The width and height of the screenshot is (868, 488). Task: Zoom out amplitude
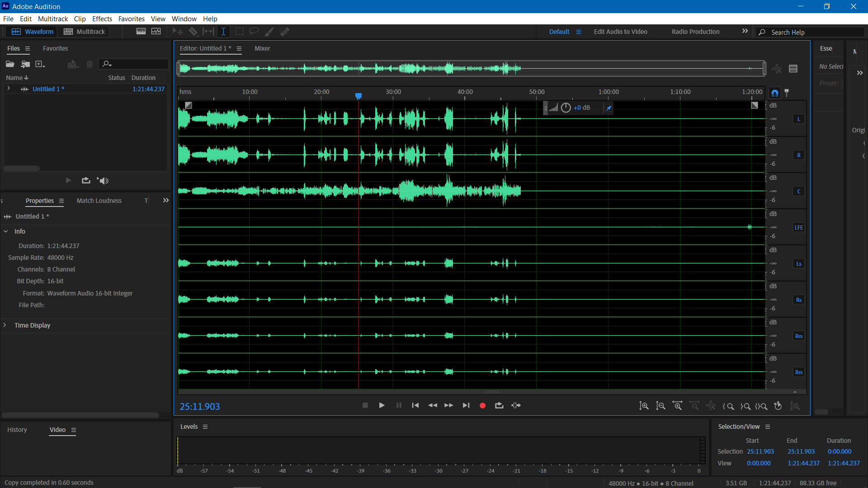[660, 406]
